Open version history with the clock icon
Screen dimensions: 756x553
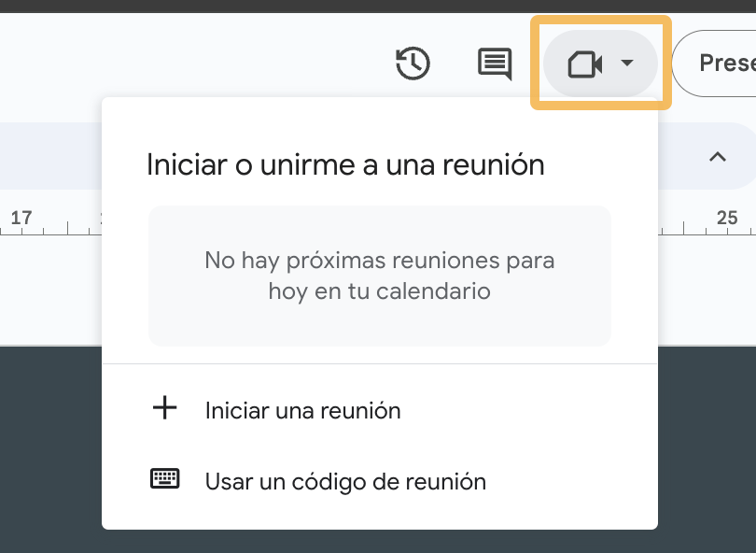[x=412, y=64]
